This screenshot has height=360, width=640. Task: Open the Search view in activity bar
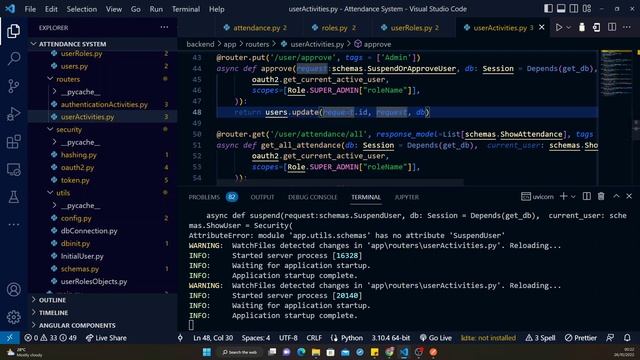click(x=13, y=58)
